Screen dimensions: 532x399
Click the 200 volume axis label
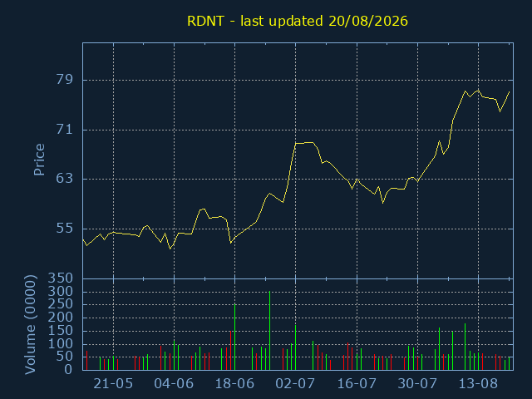[61, 318]
